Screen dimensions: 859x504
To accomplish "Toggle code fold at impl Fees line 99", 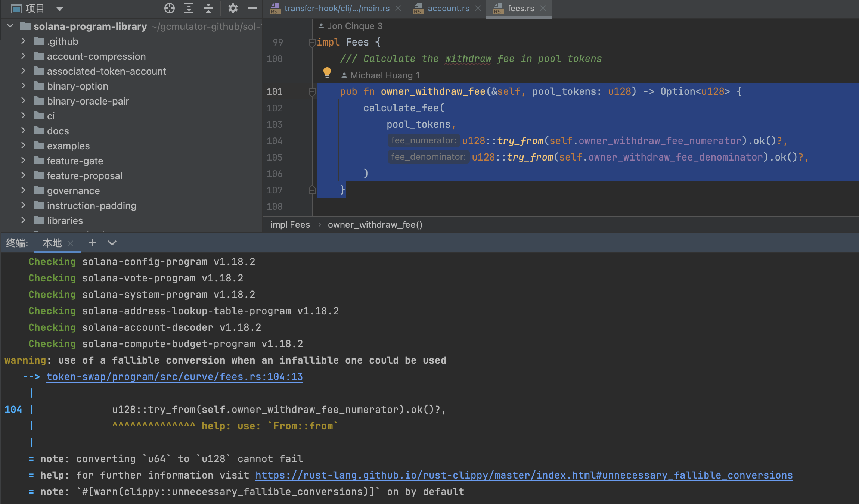I will (312, 43).
